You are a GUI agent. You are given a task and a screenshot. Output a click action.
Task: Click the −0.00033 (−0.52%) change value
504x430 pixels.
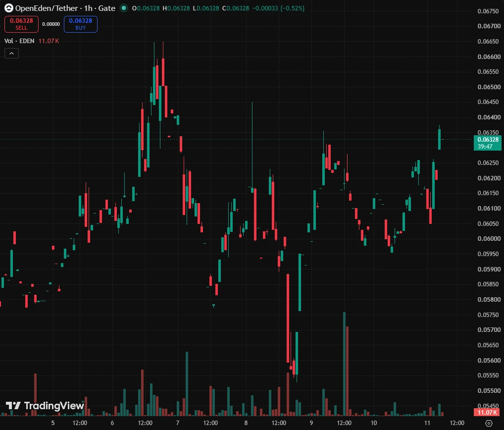pos(278,8)
